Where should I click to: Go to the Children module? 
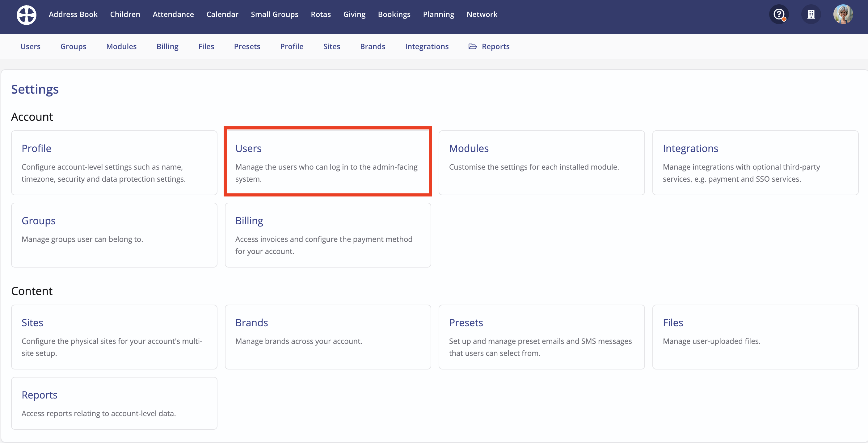(x=125, y=15)
